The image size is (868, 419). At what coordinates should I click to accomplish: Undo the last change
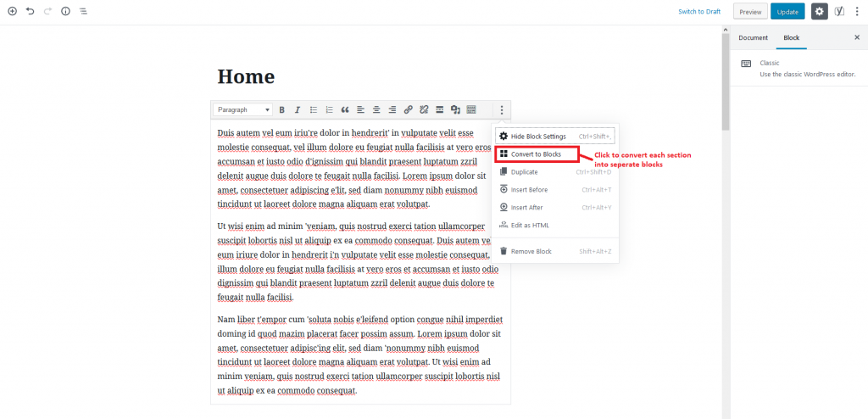pos(31,12)
